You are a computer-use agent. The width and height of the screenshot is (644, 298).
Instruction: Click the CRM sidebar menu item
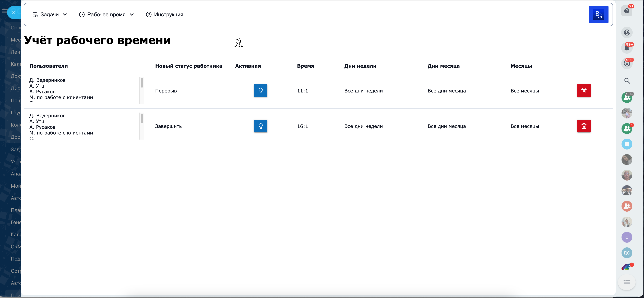coord(16,247)
